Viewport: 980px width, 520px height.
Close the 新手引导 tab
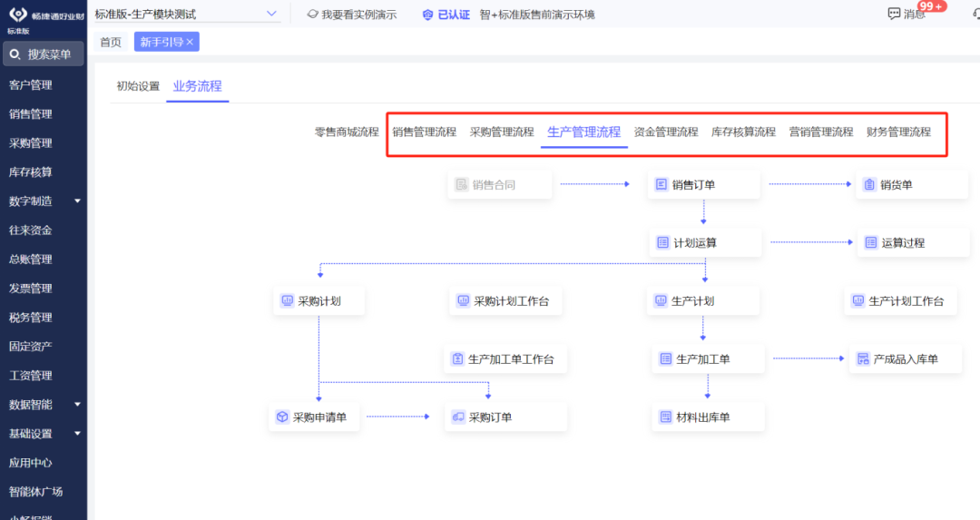point(190,42)
